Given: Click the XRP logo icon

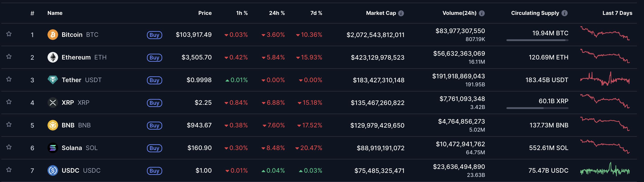Looking at the screenshot, I should coord(53,103).
